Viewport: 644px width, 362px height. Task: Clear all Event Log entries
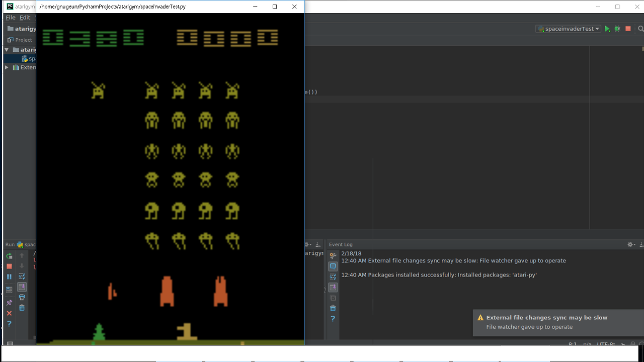(333, 308)
